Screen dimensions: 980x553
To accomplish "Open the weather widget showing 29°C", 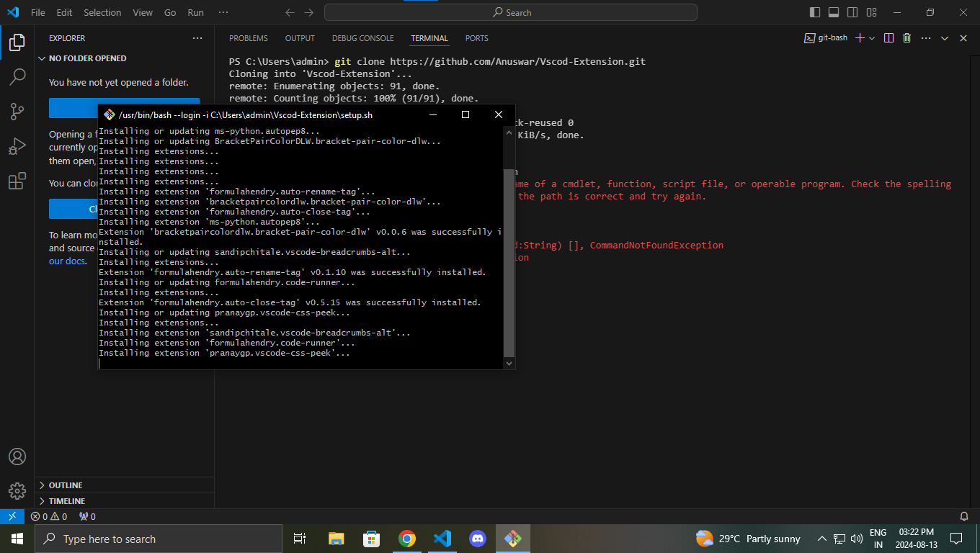I will tap(748, 539).
